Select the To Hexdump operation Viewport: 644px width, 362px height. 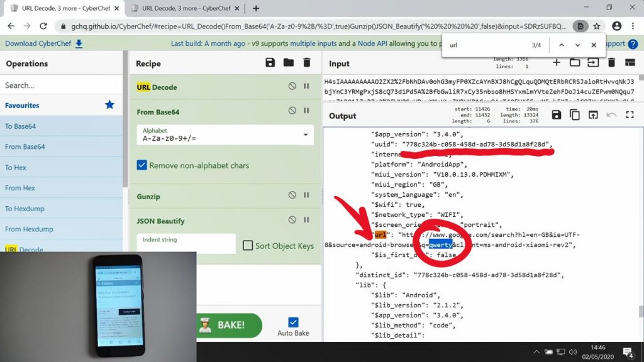pyautogui.click(x=62, y=209)
